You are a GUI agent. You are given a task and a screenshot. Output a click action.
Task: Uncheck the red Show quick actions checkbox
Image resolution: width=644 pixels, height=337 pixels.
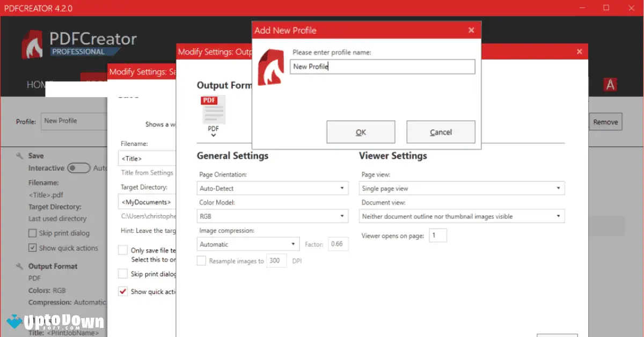click(122, 291)
